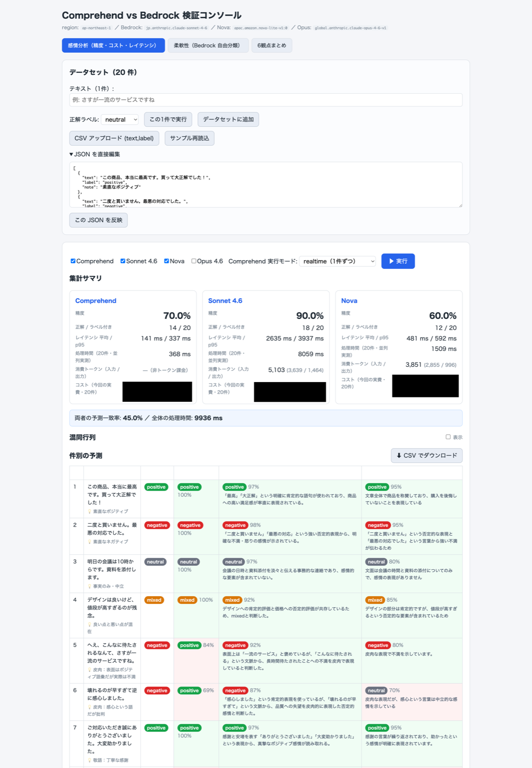Screen dimensions: 532x768
Task: Click the テキスト（1件） input field
Action: (266, 100)
